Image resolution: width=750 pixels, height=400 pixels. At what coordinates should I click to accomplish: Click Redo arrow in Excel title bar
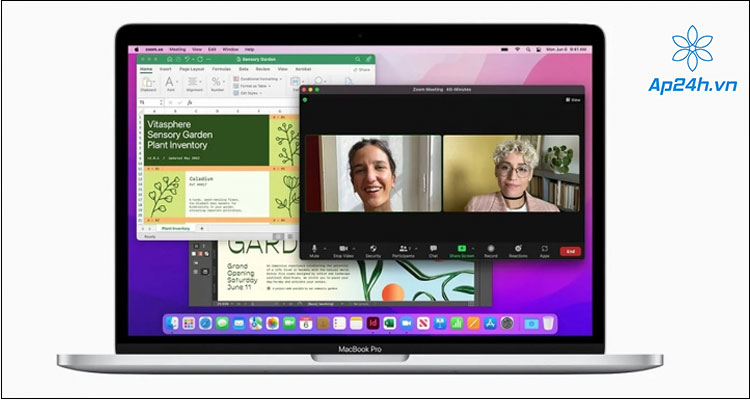(x=200, y=59)
